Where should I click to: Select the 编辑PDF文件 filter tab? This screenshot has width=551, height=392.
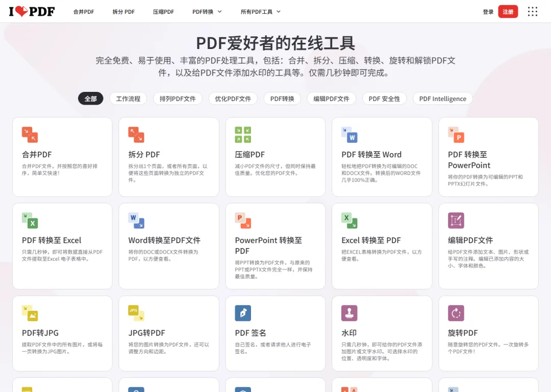332,99
